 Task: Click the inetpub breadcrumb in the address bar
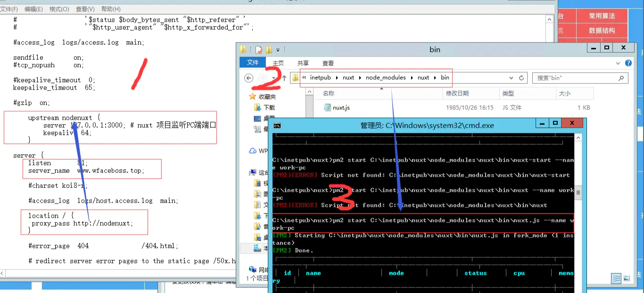320,78
